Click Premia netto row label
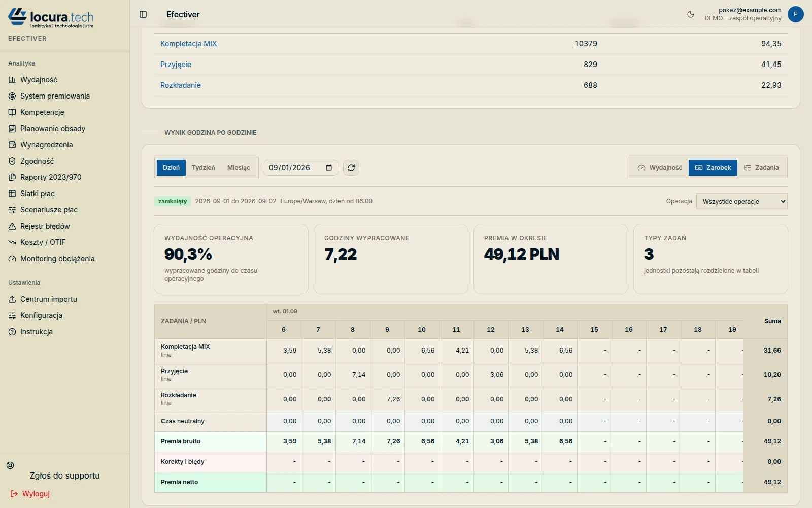This screenshot has width=812, height=508. coord(180,482)
